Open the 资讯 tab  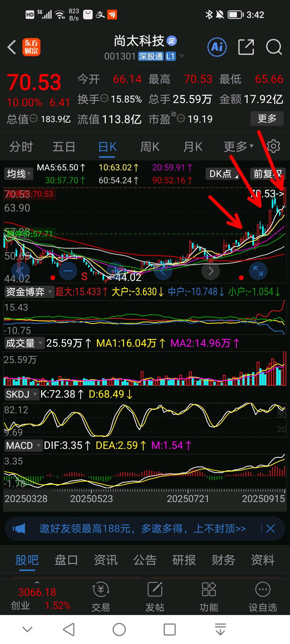tap(106, 560)
